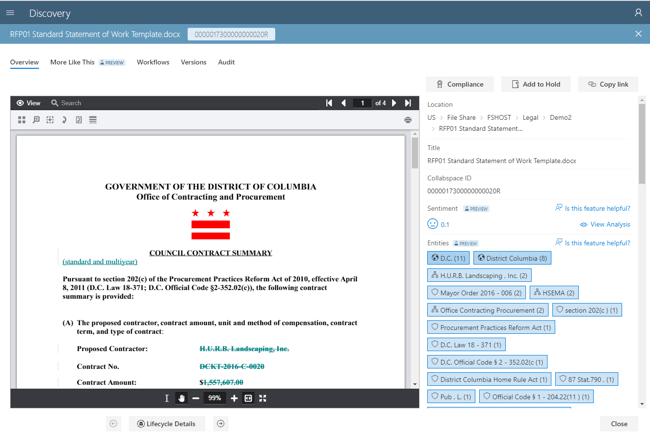Image resolution: width=650 pixels, height=443 pixels.
Task: Click FSHOST breadcrumb
Action: (499, 118)
